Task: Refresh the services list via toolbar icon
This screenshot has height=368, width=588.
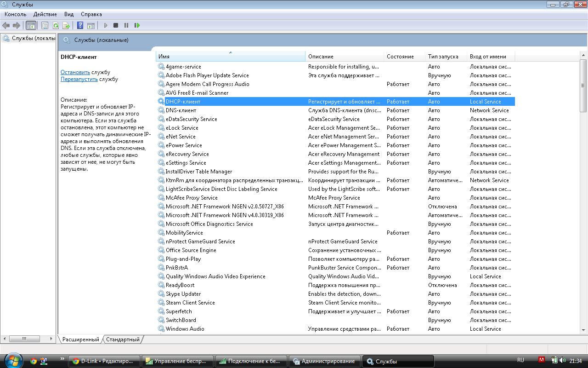Action: [56, 25]
